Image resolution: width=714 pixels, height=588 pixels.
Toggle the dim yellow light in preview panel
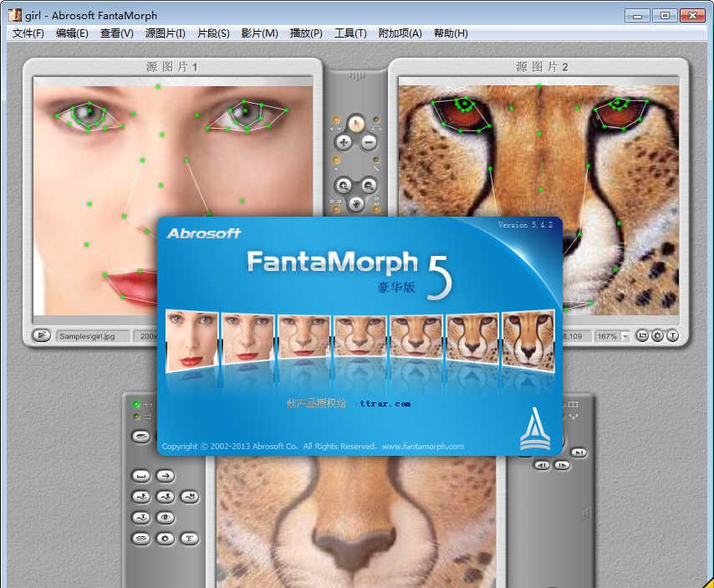[136, 417]
